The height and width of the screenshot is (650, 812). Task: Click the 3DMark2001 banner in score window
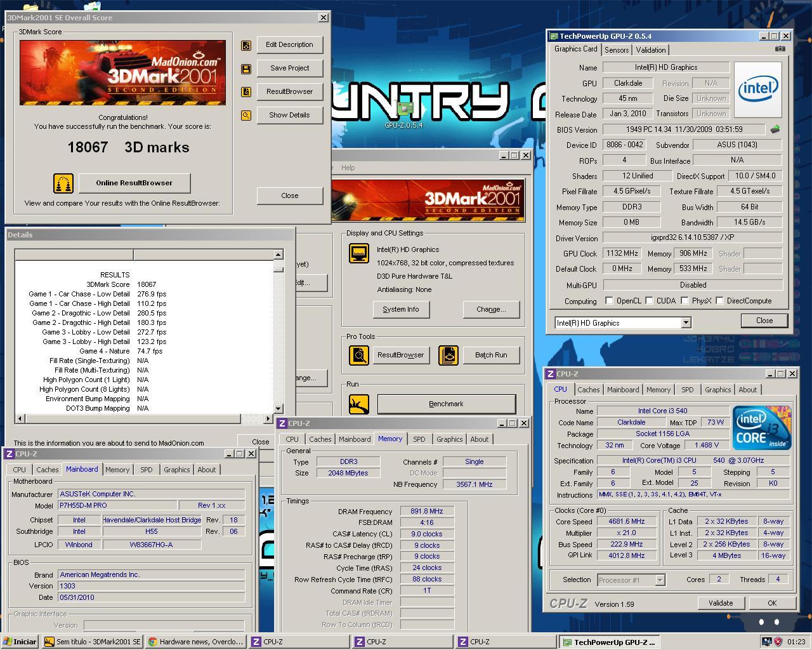pyautogui.click(x=122, y=72)
